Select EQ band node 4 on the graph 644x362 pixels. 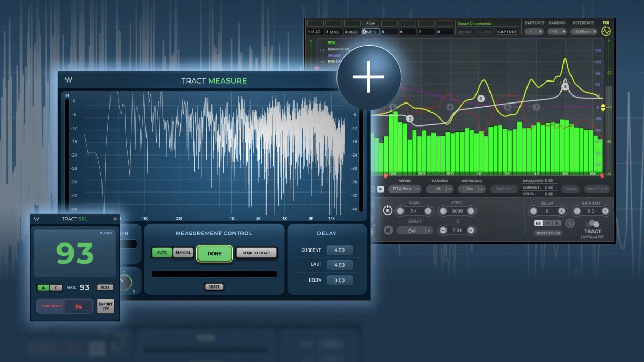(x=450, y=107)
